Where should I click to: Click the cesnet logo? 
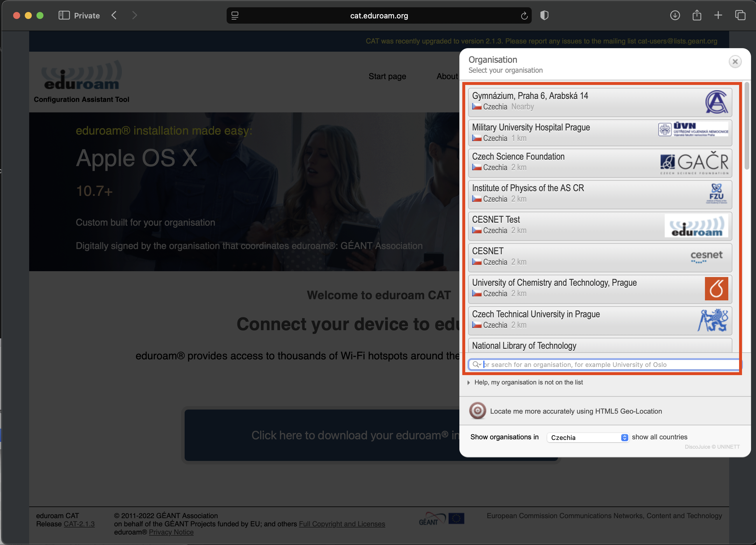pyautogui.click(x=706, y=257)
